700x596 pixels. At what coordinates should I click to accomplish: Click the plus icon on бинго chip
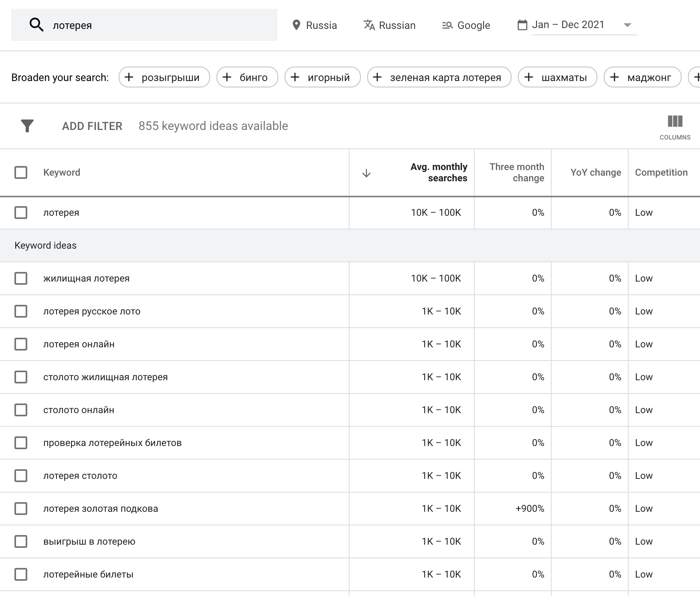pyautogui.click(x=227, y=77)
